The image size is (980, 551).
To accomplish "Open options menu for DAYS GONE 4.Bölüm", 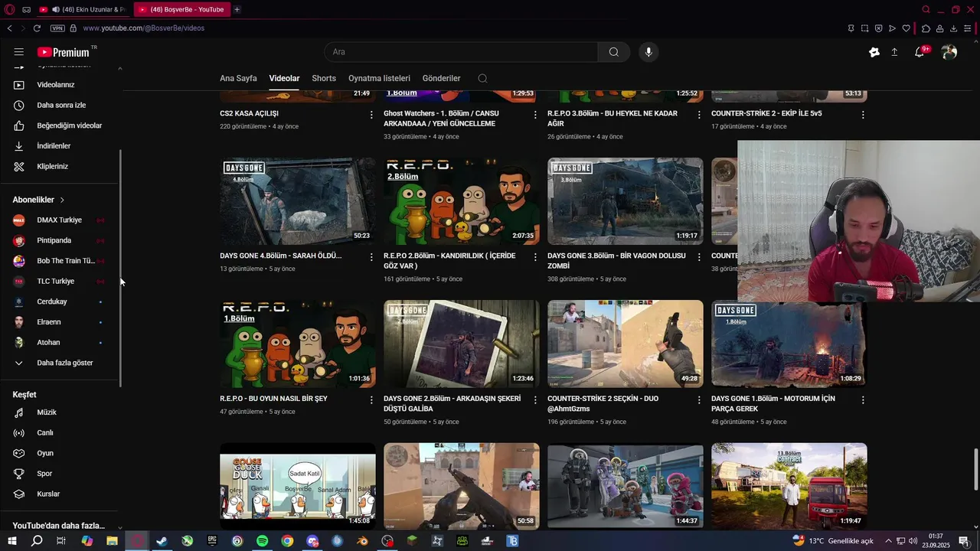I will pyautogui.click(x=371, y=257).
